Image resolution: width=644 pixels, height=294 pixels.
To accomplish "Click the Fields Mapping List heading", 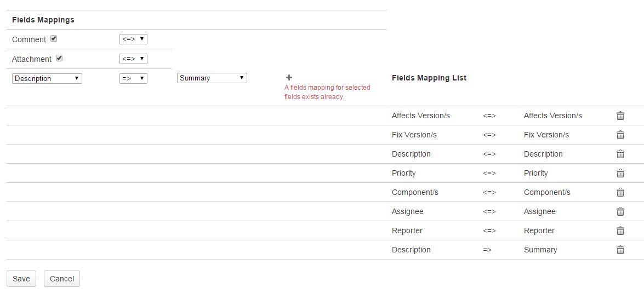I will click(429, 78).
